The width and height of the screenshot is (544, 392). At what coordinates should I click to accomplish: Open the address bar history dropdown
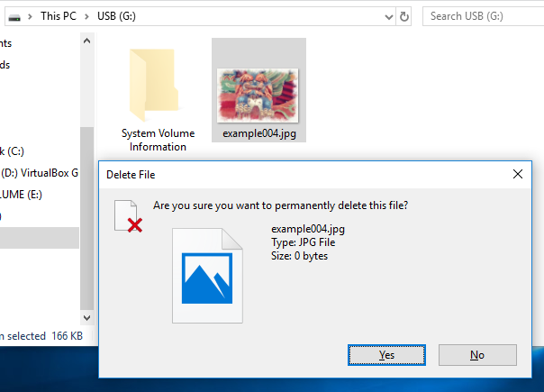pos(389,16)
